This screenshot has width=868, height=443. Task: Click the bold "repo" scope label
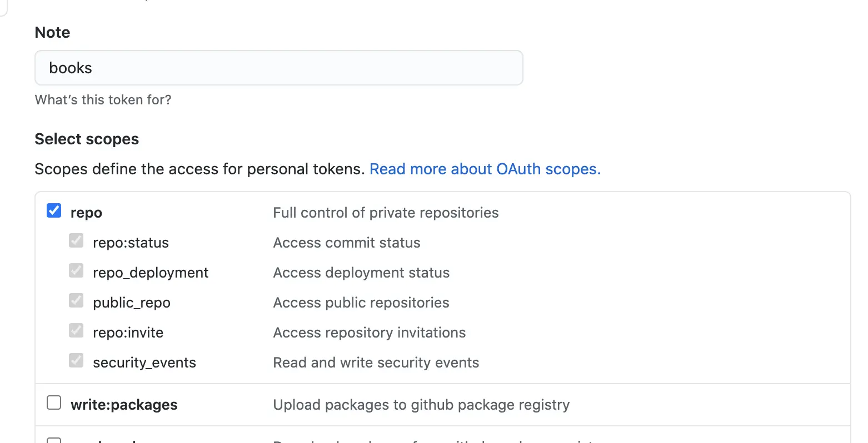click(x=86, y=213)
